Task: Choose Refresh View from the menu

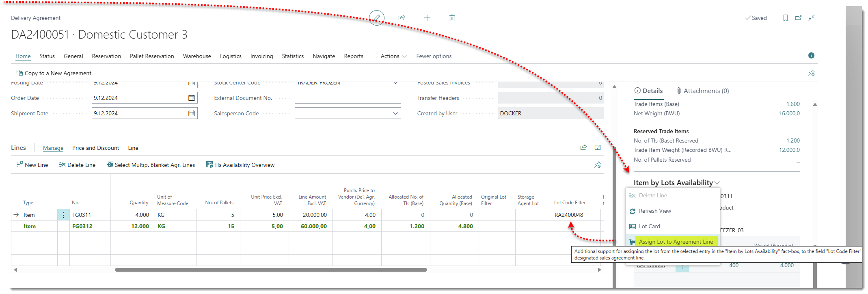Action: click(x=654, y=211)
